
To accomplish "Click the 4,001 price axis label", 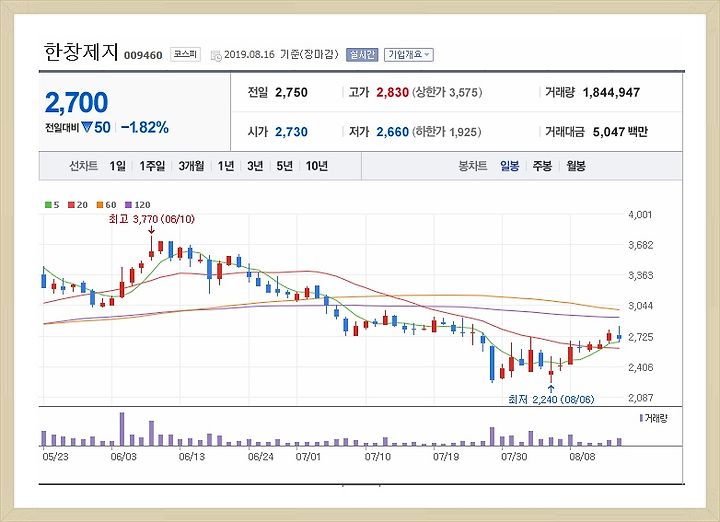I will point(640,215).
